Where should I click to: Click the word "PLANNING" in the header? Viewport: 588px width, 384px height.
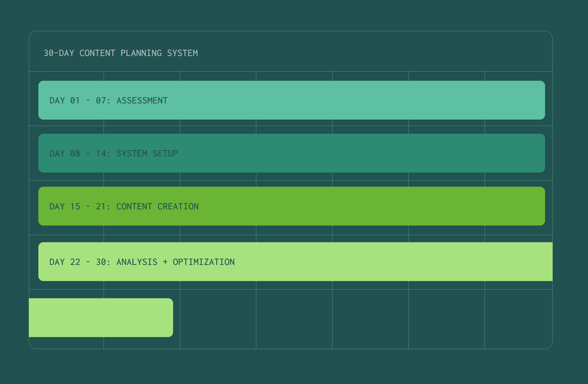click(141, 53)
